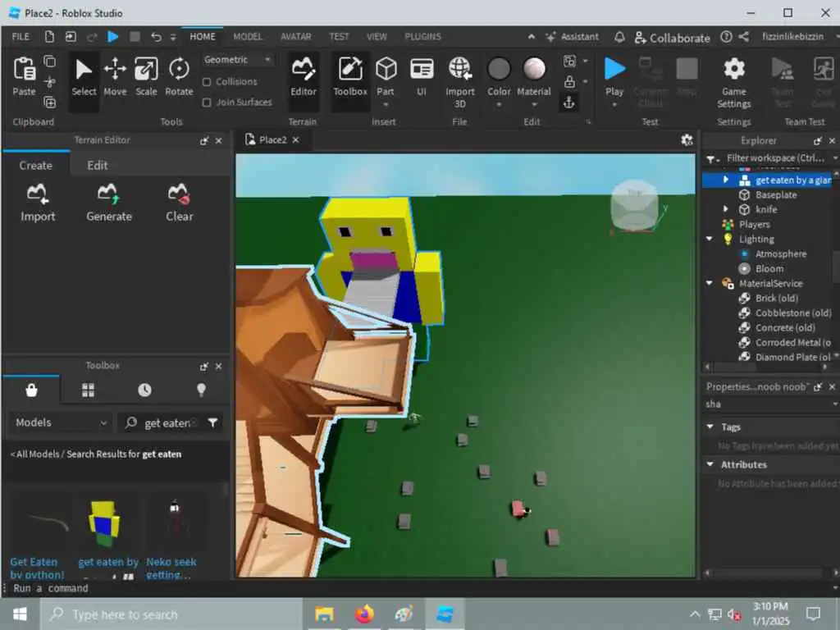This screenshot has width=840, height=630.
Task: Open Toolbox Creations lightbulb tab
Action: 201,390
